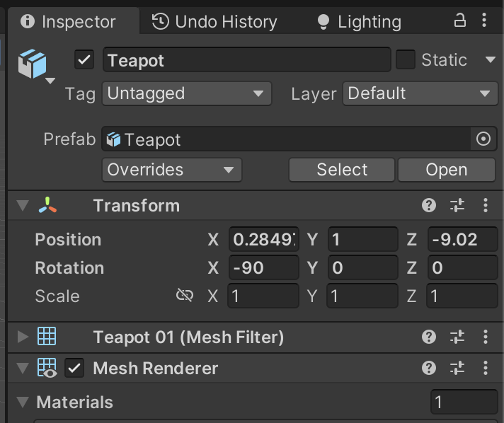Open the Mesh Renderer presets icon
The width and height of the screenshot is (504, 423).
(x=457, y=368)
